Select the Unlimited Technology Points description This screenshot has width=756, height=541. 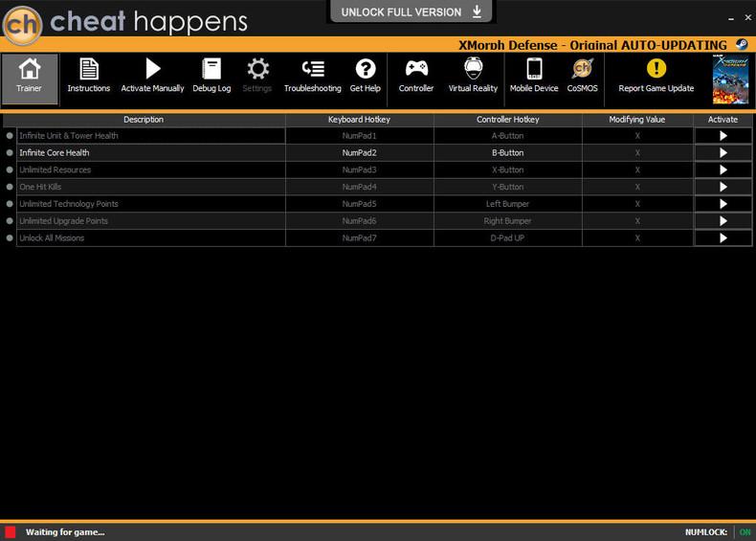[151, 204]
